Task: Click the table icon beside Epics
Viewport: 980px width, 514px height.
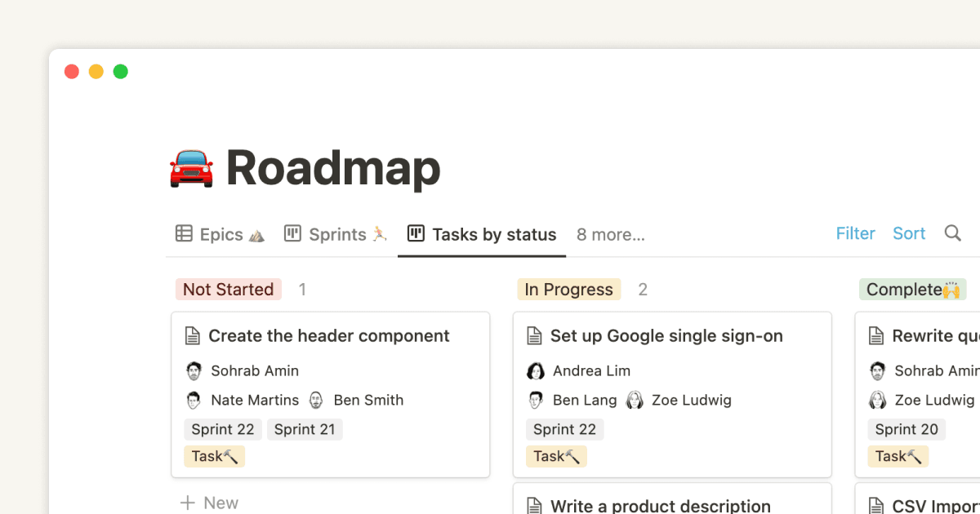Action: 183,233
